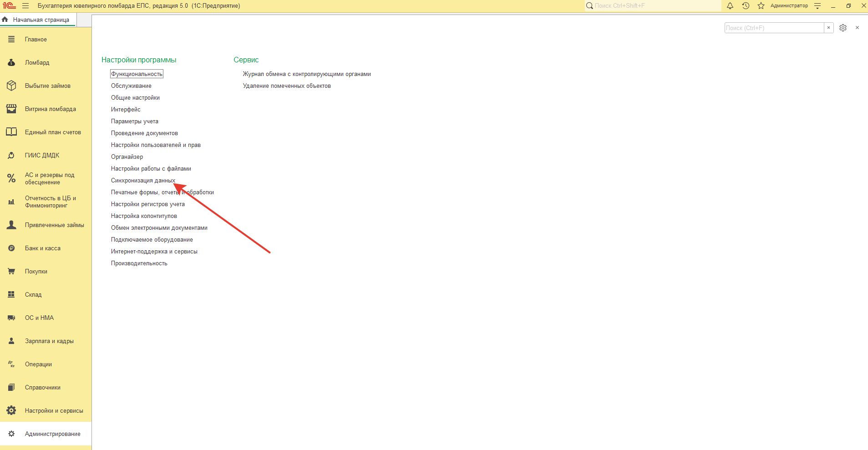Click the Выбытие займов box icon

(x=11, y=86)
